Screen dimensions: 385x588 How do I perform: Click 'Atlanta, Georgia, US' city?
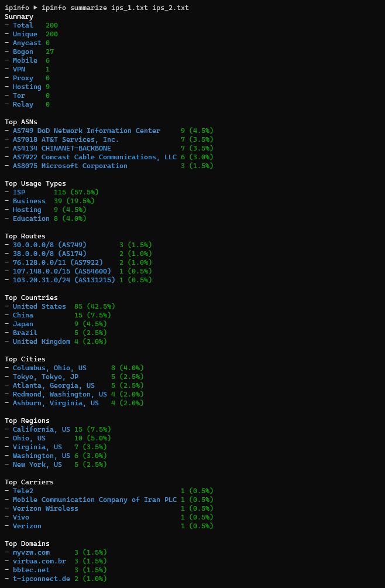pyautogui.click(x=54, y=385)
